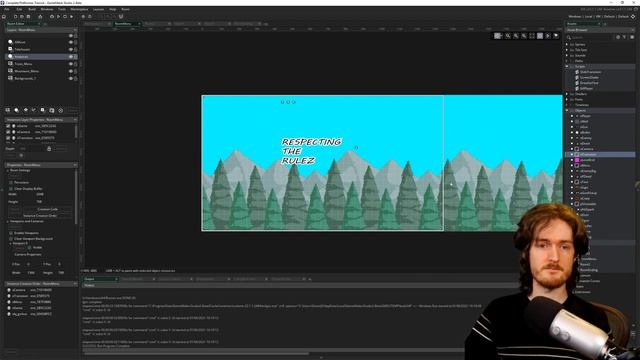Open the Layers panel menu icon
This screenshot has width=640, height=360.
coord(75,30)
